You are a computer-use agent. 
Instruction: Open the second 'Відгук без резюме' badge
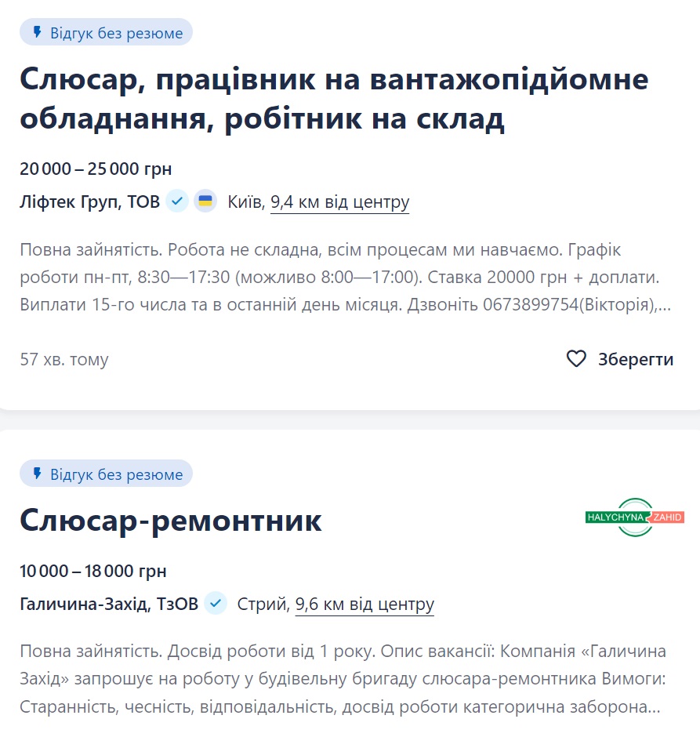[106, 474]
